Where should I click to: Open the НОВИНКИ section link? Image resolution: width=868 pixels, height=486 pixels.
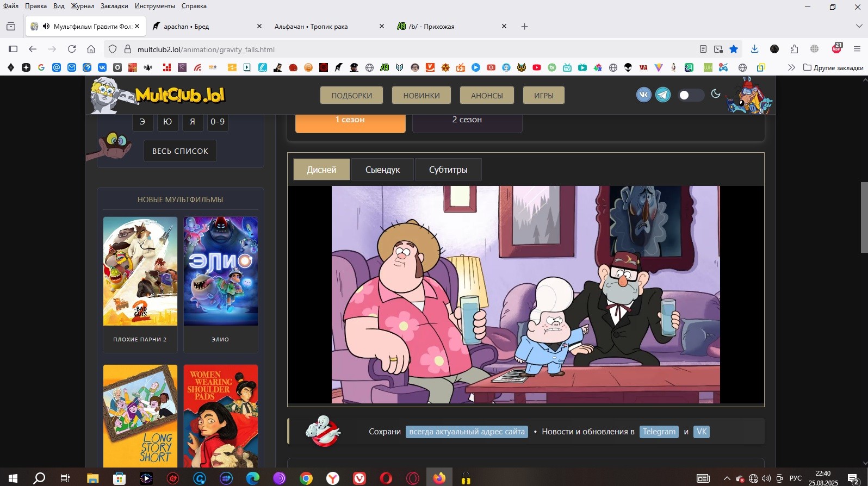point(421,95)
